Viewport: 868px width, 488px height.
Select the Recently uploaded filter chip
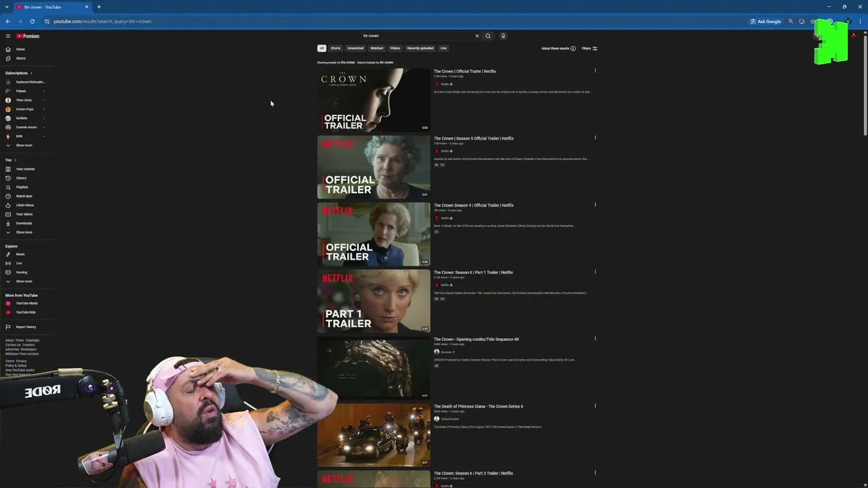click(420, 48)
